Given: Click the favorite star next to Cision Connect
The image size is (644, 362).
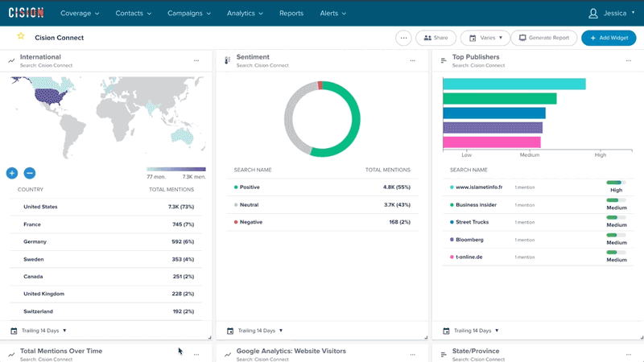Looking at the screenshot, I should pyautogui.click(x=21, y=37).
